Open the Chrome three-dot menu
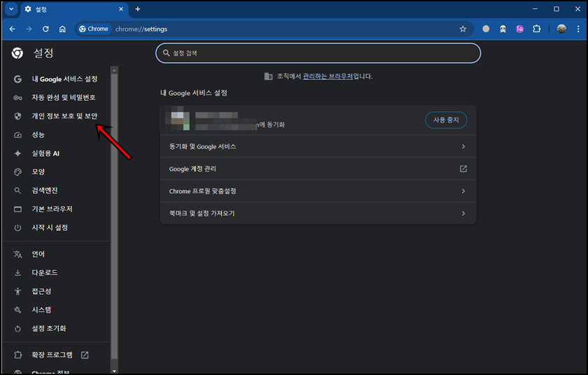This screenshot has width=588, height=375. tap(578, 29)
